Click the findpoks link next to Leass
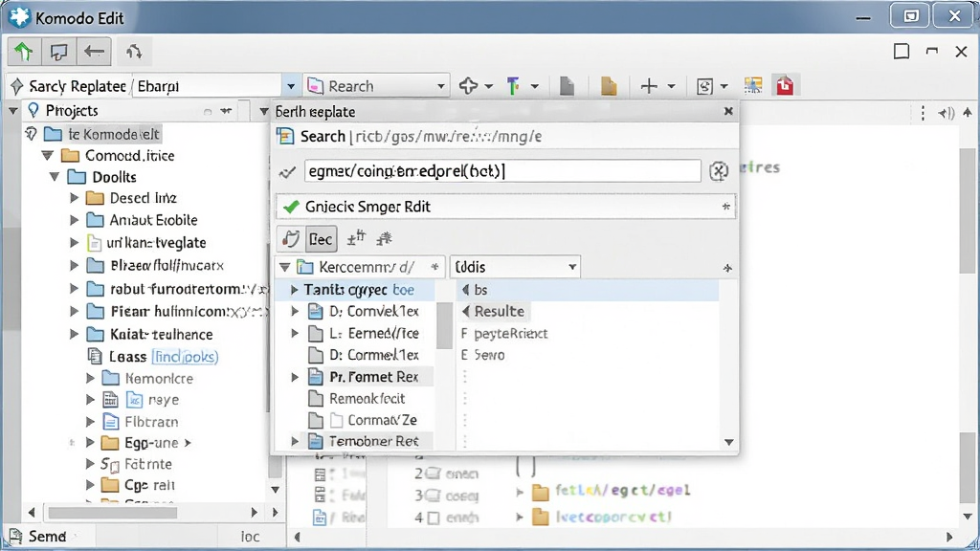The width and height of the screenshot is (980, 551). click(185, 357)
